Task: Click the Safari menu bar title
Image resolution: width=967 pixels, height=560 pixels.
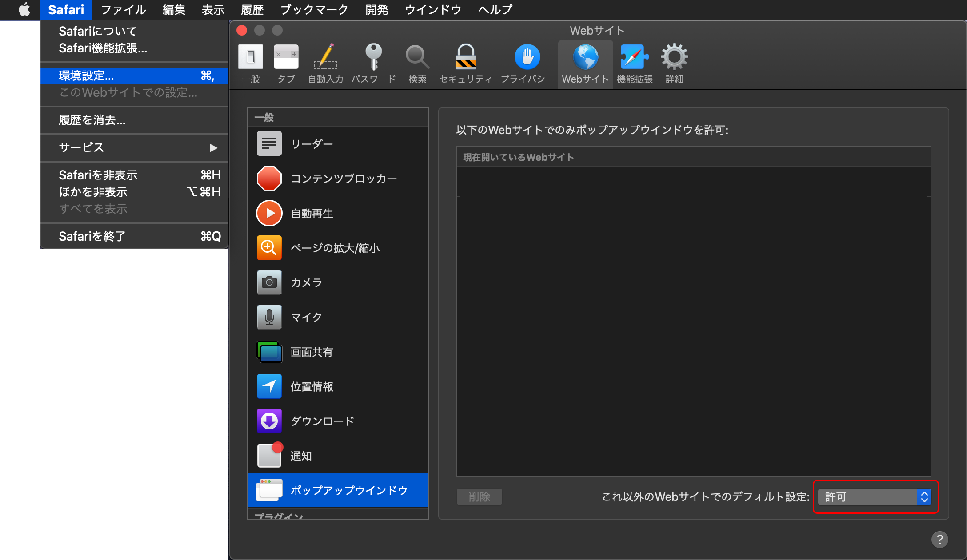Action: coord(66,9)
